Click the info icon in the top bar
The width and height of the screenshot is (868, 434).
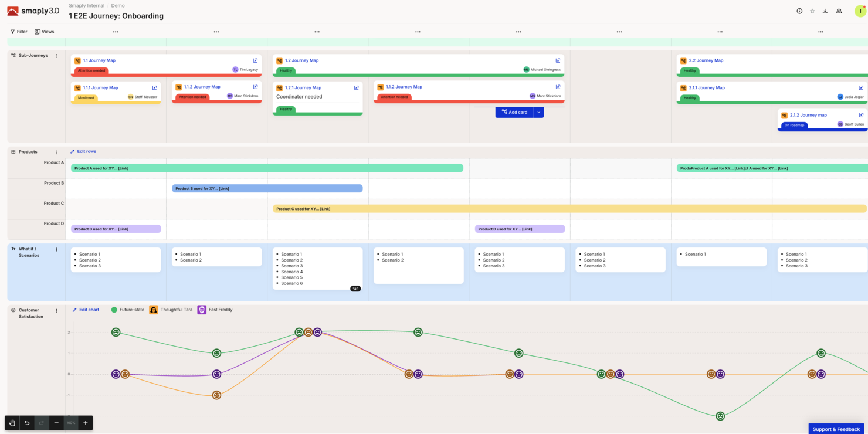point(799,11)
